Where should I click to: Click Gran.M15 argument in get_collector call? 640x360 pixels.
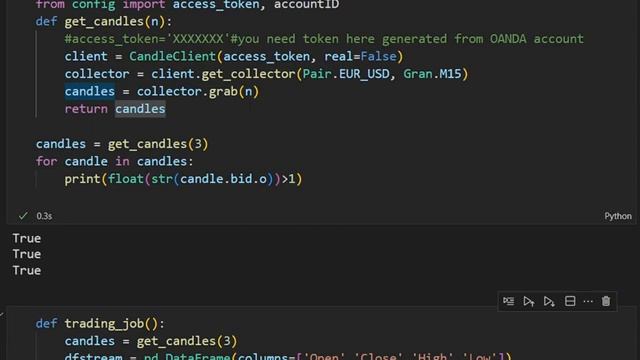432,74
